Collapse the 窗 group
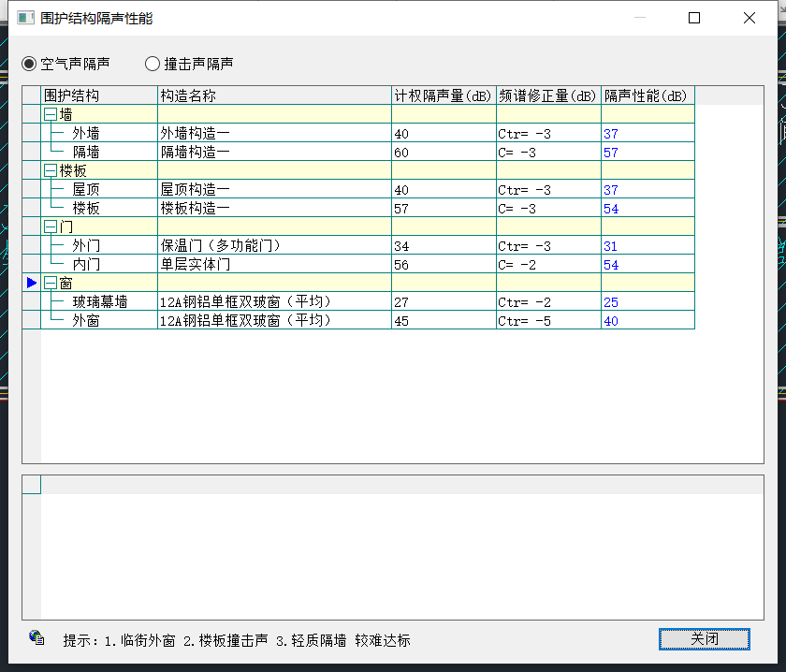This screenshot has width=786, height=672. point(51,283)
